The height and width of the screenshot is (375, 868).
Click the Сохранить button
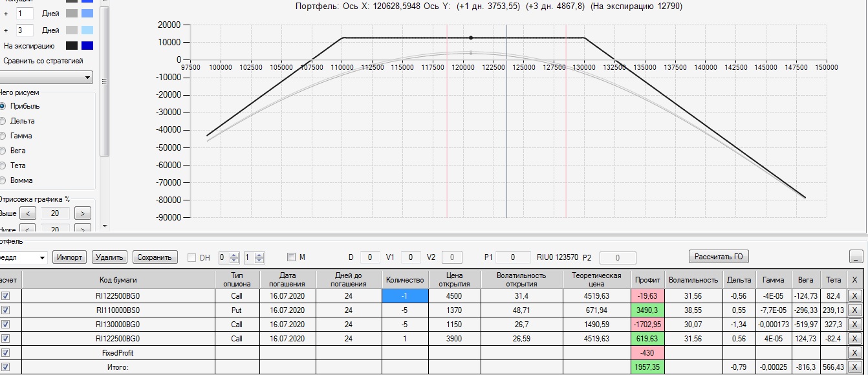click(155, 257)
